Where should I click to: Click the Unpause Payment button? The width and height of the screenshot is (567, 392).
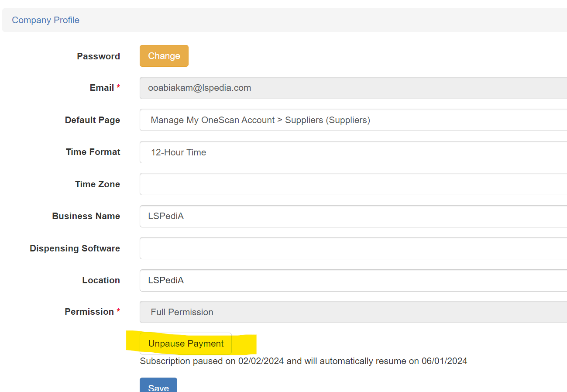point(186,344)
